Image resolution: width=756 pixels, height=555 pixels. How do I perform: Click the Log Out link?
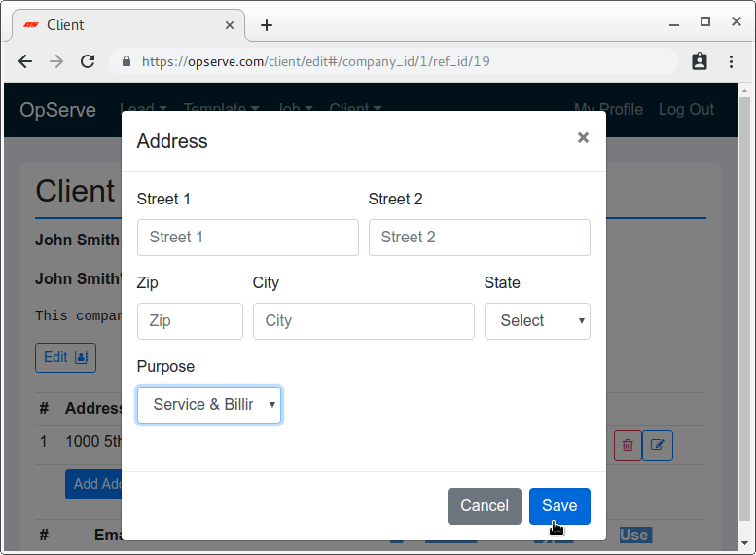point(686,110)
